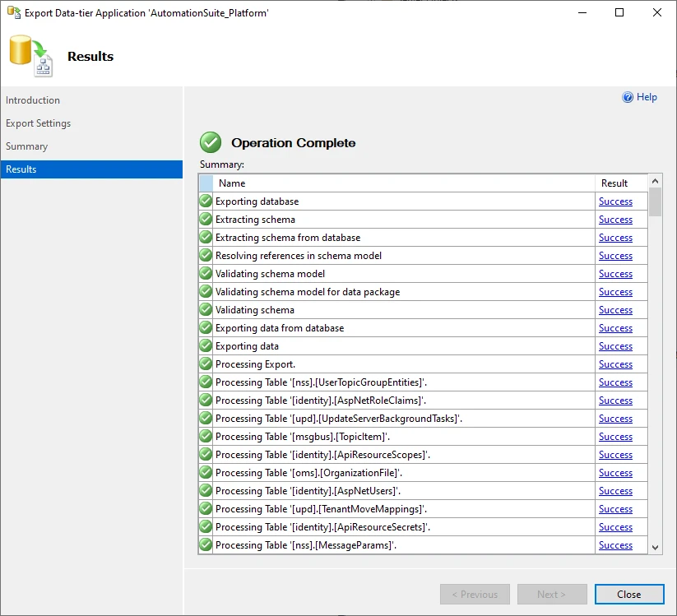Click the scrollbar down arrow in summary list
Screen dimensions: 677x616
click(655, 548)
